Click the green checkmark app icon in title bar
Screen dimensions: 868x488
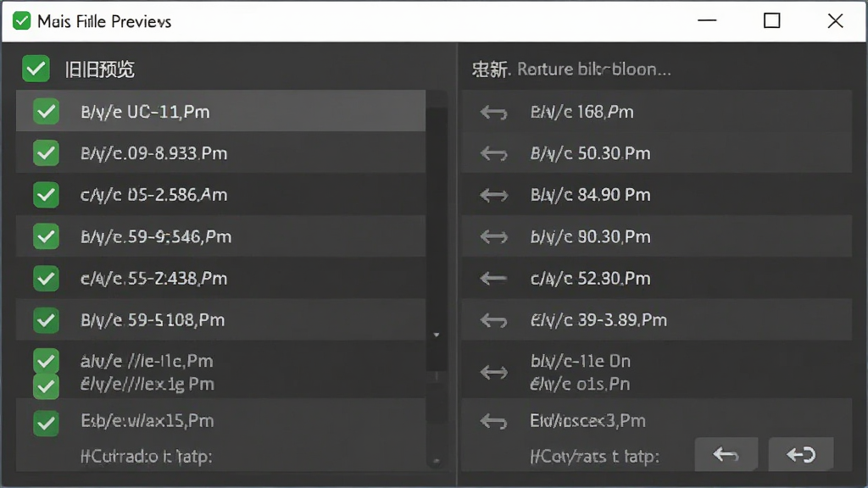point(21,21)
